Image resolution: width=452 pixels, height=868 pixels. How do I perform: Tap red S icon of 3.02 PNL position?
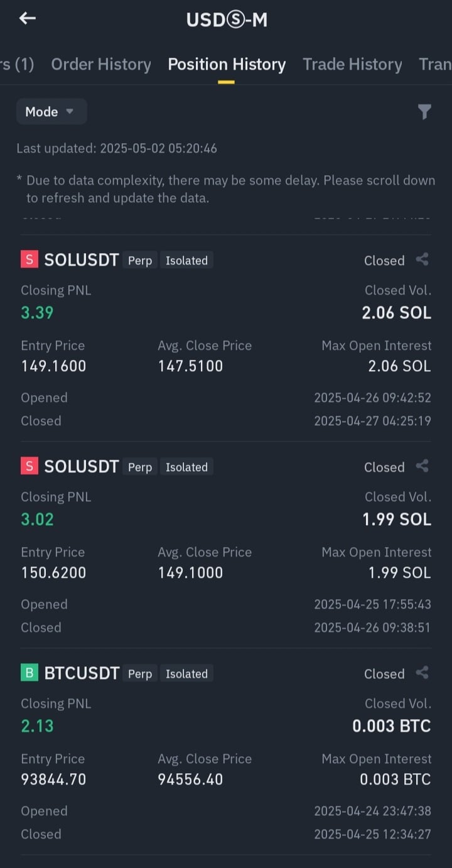pyautogui.click(x=30, y=467)
